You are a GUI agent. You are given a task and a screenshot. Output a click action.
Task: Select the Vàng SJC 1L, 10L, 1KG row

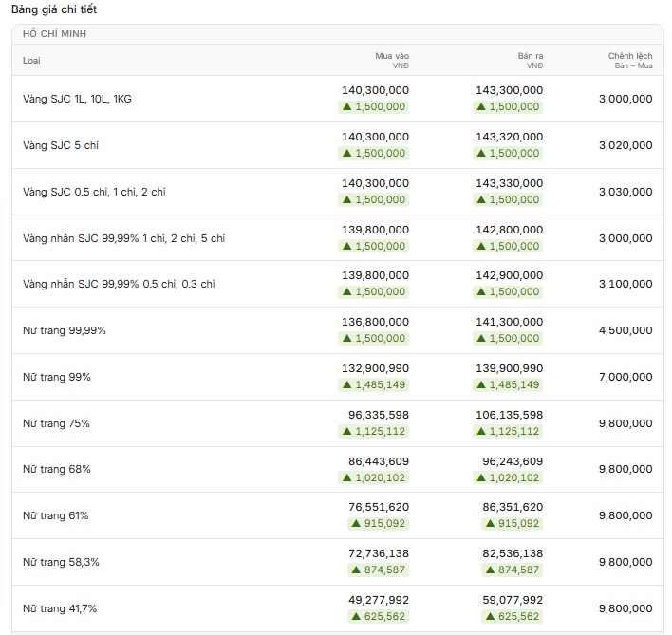pyautogui.click(x=338, y=99)
